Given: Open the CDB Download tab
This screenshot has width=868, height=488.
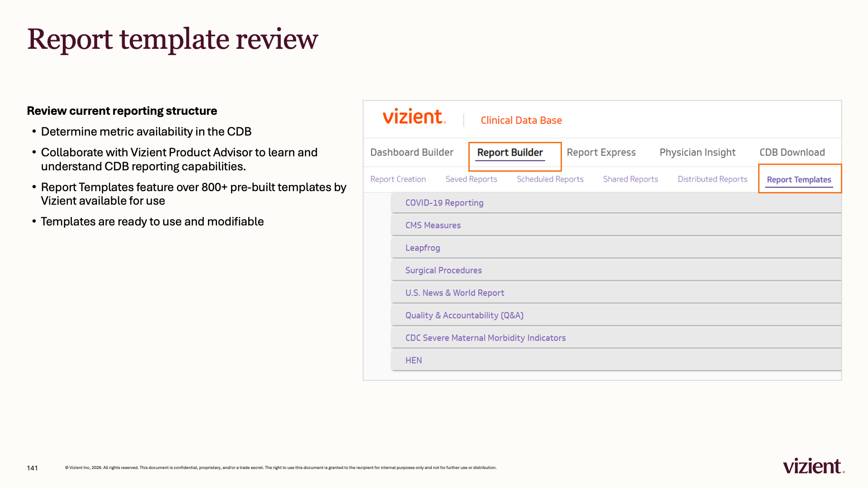Looking at the screenshot, I should (x=792, y=152).
